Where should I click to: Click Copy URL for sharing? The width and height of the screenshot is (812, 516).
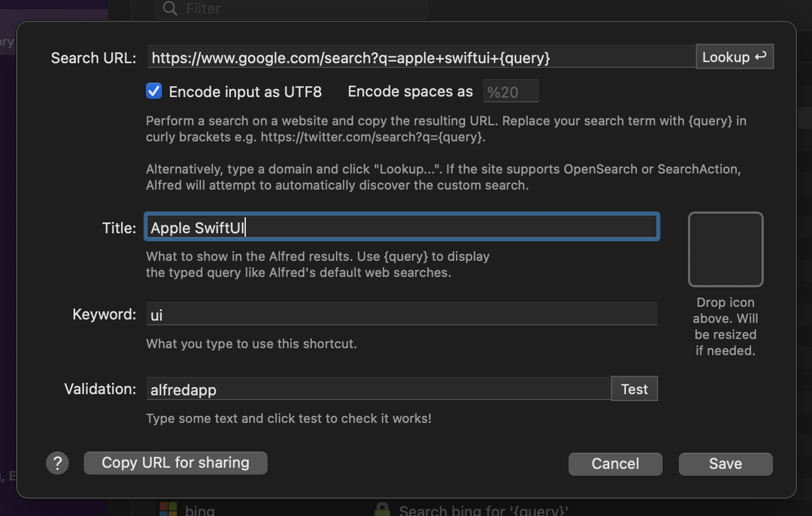coord(175,463)
